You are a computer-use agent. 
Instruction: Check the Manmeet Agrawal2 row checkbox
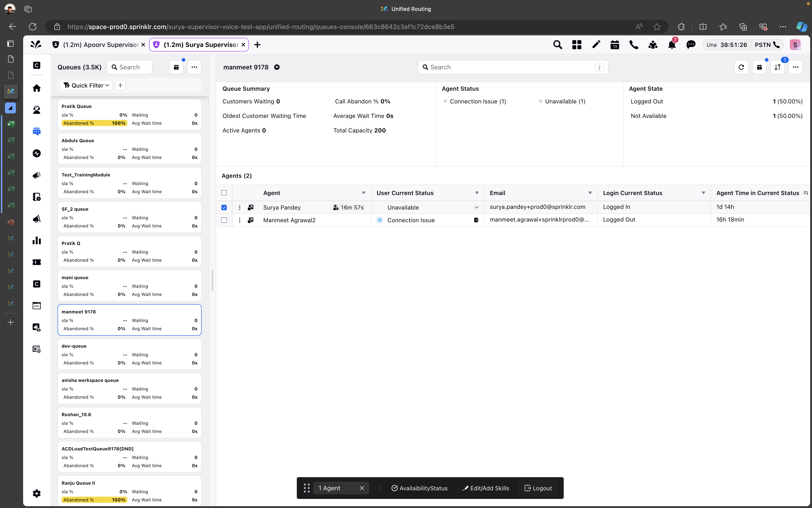coord(224,220)
